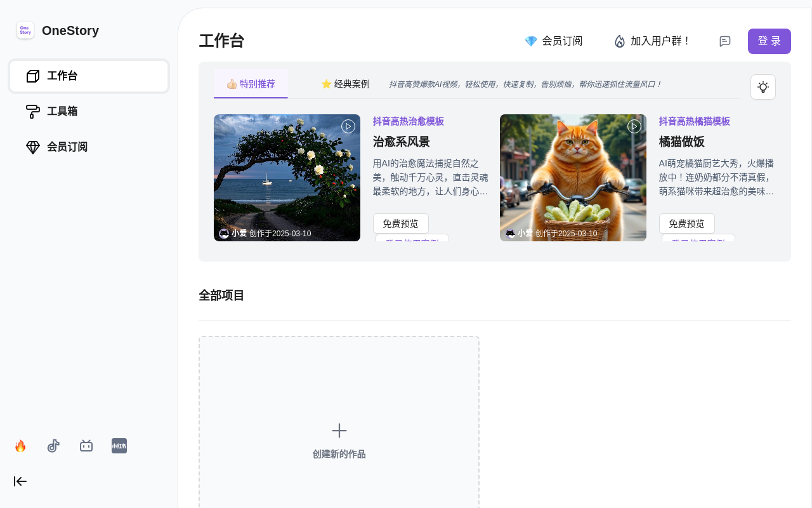This screenshot has width=812, height=508.
Task: Open 会员订阅 from the sidebar
Action: [89, 147]
